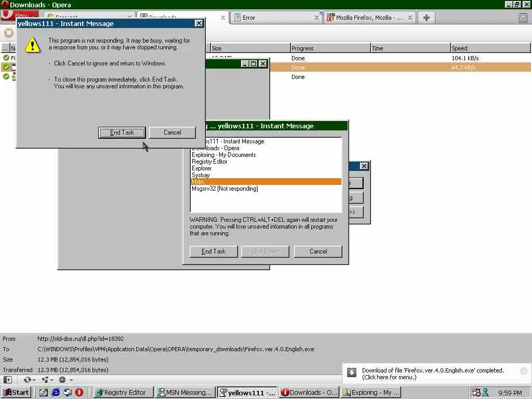
Task: Open the Windows Start menu
Action: click(16, 393)
